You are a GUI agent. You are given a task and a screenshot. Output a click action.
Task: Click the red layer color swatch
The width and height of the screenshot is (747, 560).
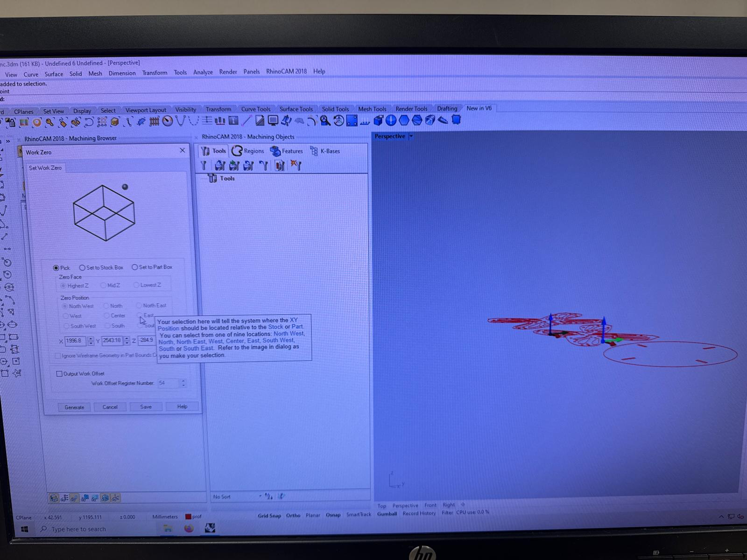pyautogui.click(x=188, y=517)
